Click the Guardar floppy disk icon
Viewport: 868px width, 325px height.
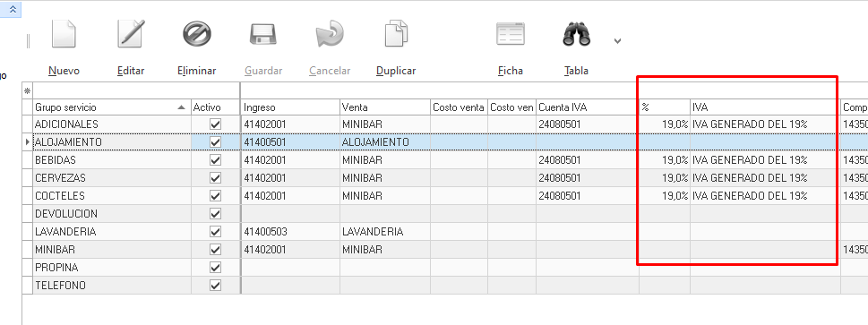pyautogui.click(x=263, y=34)
